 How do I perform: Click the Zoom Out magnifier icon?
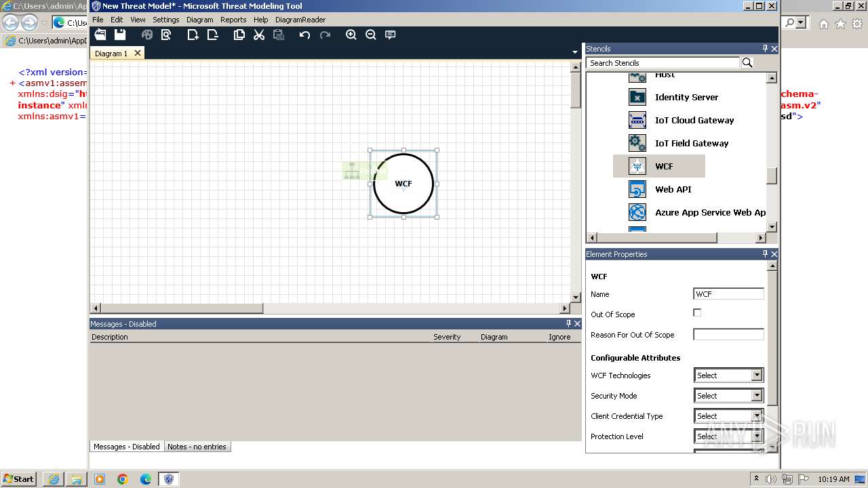[371, 35]
